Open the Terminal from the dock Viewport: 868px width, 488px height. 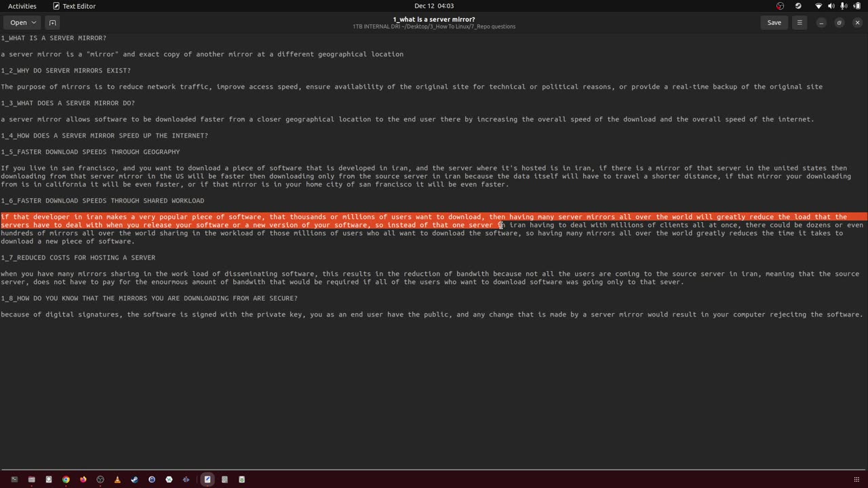[14, 479]
